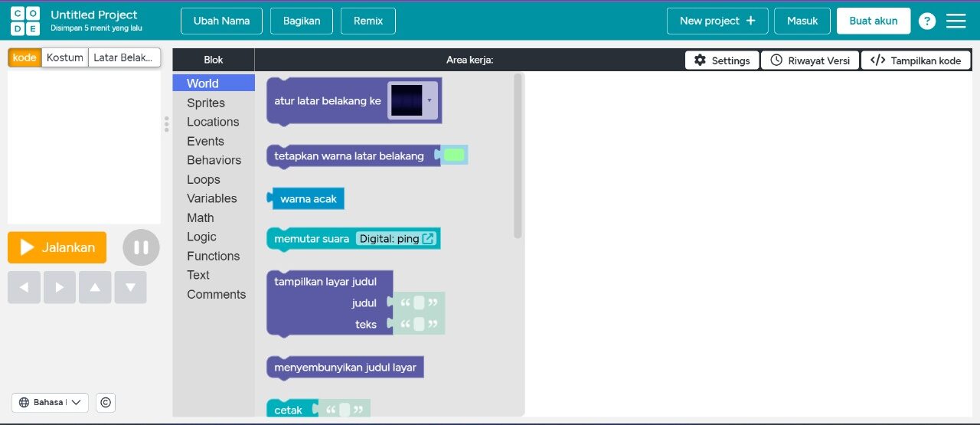Select the Sprites block category

205,103
